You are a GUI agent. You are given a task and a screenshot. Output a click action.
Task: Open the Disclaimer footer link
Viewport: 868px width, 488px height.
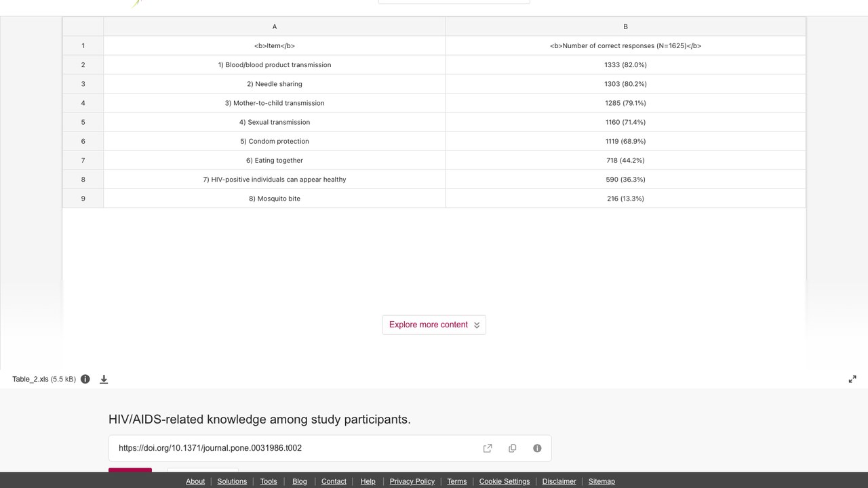tap(559, 481)
